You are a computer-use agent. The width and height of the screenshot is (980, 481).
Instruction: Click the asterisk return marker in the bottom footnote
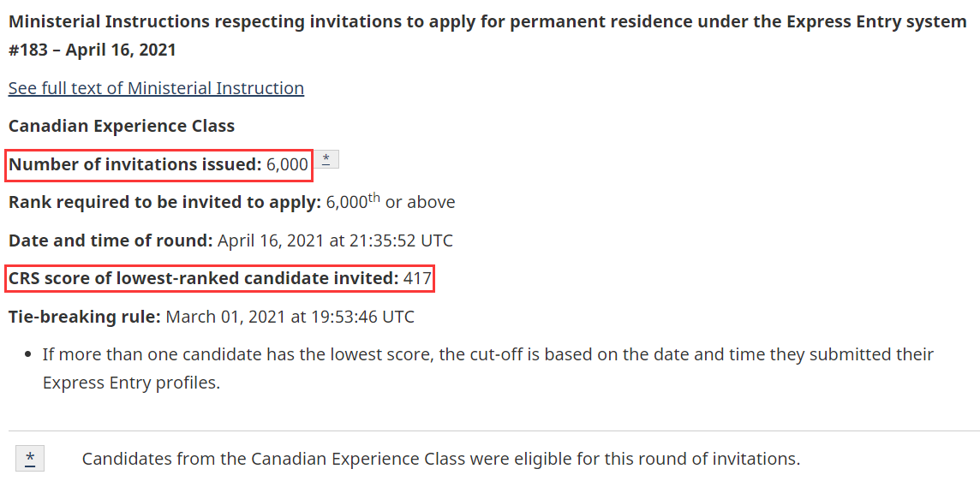click(30, 459)
